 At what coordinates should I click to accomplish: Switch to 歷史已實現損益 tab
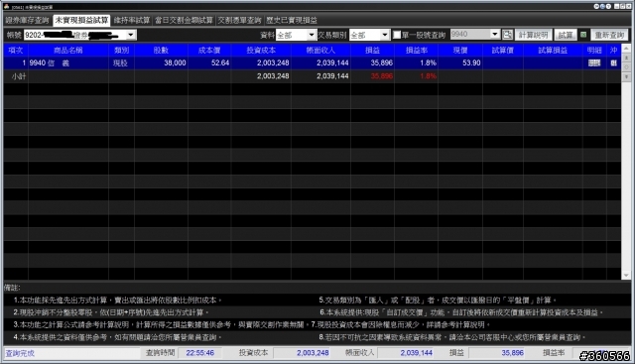(x=292, y=20)
